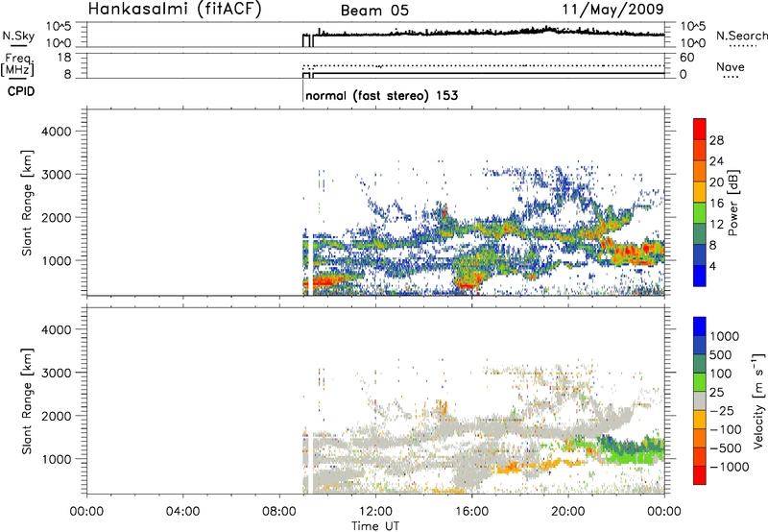Click the 28 label on power colorbar

tap(716, 140)
